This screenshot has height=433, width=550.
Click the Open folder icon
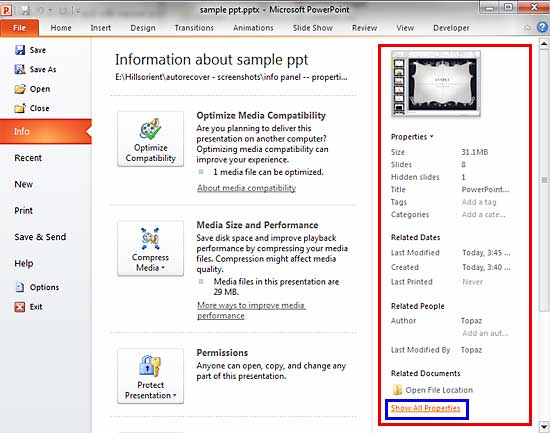coord(20,89)
